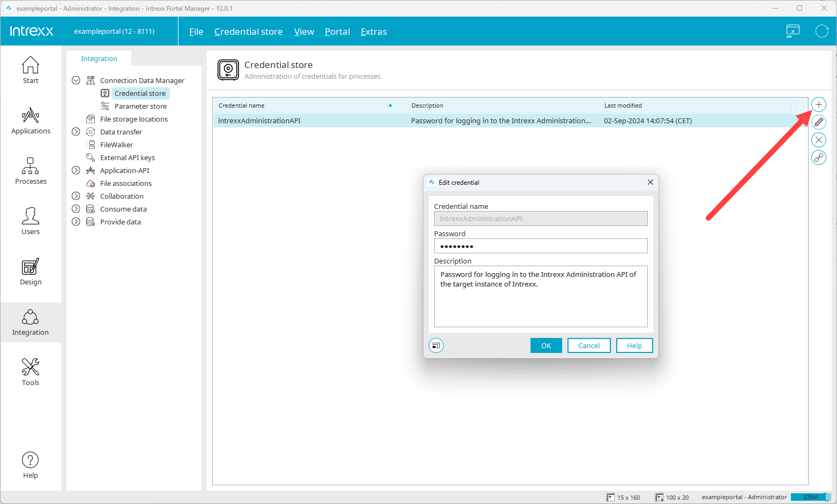Open the Integration module

tap(31, 322)
